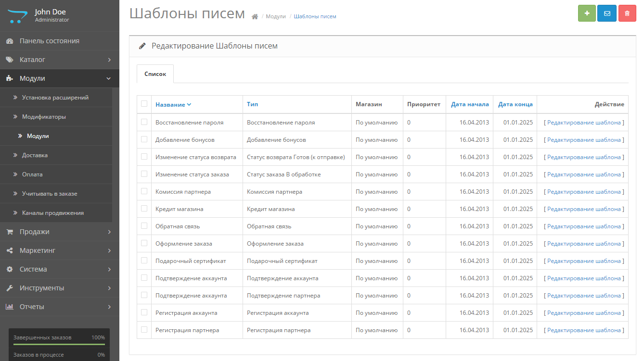The height and width of the screenshot is (361, 644).
Task: Open Панель состояния dashboard icon item
Action: 10,41
